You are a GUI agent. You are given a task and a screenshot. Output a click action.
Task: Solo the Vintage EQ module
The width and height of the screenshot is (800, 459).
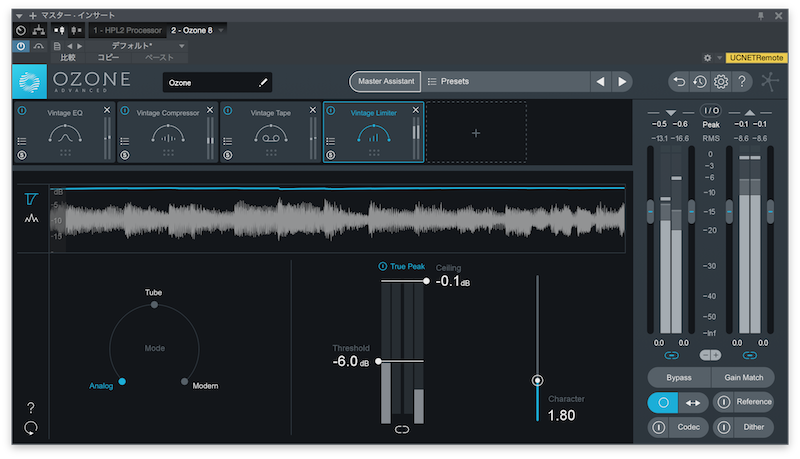click(22, 155)
